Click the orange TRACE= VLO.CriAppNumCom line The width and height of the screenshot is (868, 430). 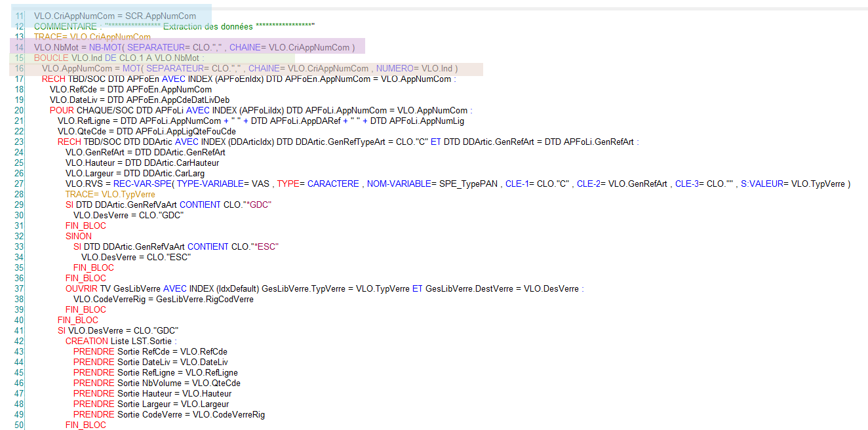(92, 37)
